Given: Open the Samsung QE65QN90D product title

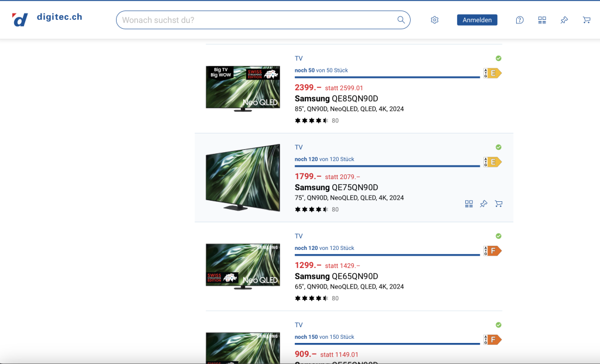Looking at the screenshot, I should pyautogui.click(x=336, y=276).
